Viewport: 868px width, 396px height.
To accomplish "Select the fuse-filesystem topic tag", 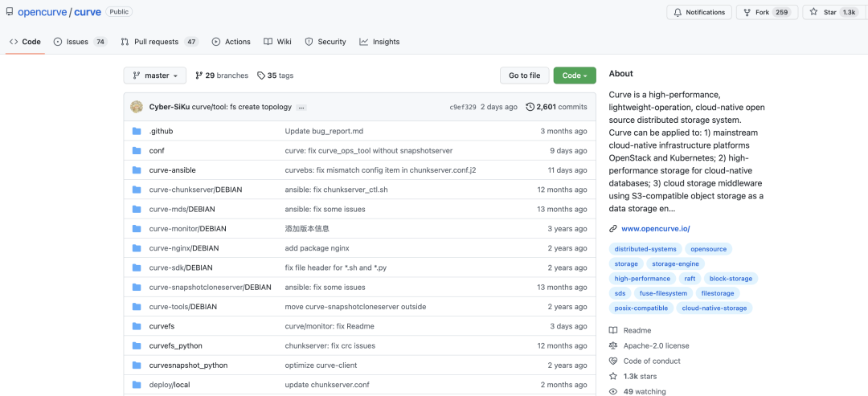I will point(663,293).
